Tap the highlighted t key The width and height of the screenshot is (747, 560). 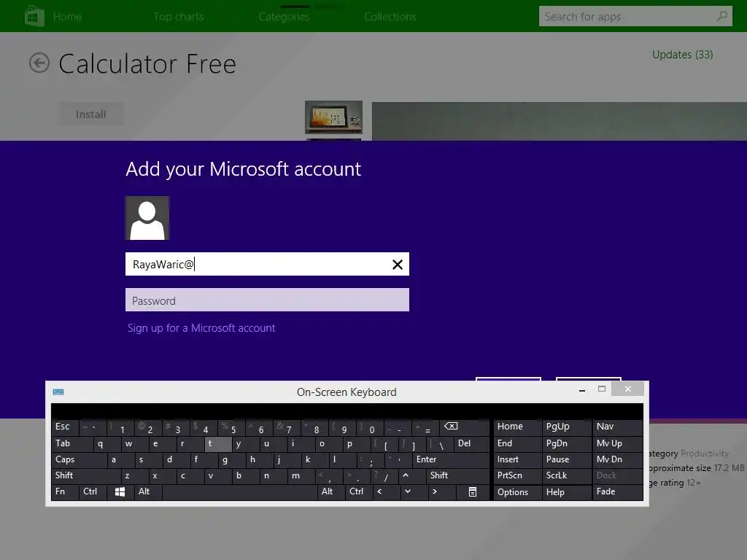click(217, 444)
